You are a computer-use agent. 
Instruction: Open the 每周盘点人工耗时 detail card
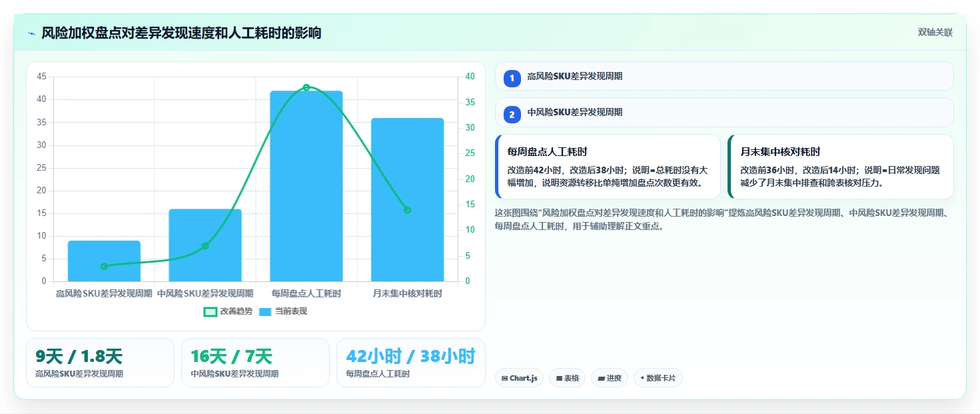pyautogui.click(x=608, y=167)
